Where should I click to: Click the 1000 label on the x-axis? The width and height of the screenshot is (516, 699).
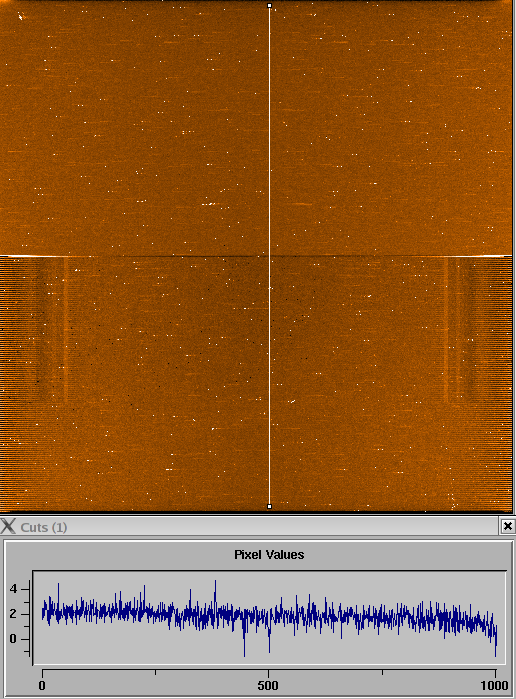(495, 685)
